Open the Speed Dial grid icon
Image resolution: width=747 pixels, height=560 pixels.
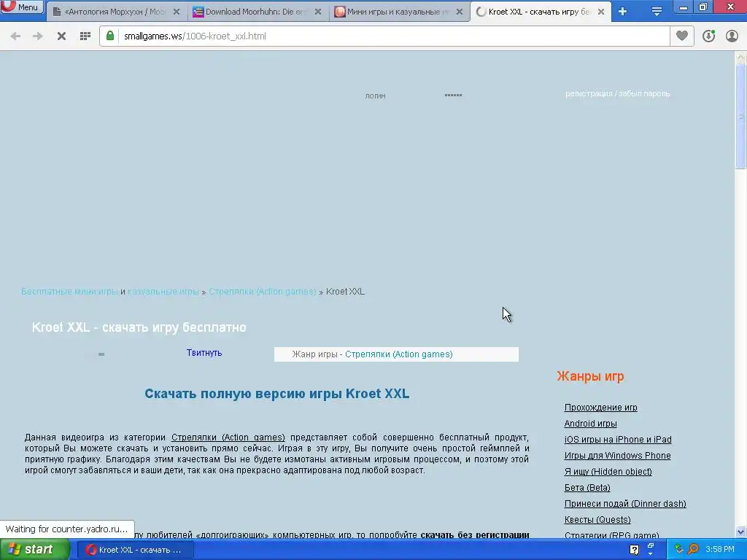[85, 36]
